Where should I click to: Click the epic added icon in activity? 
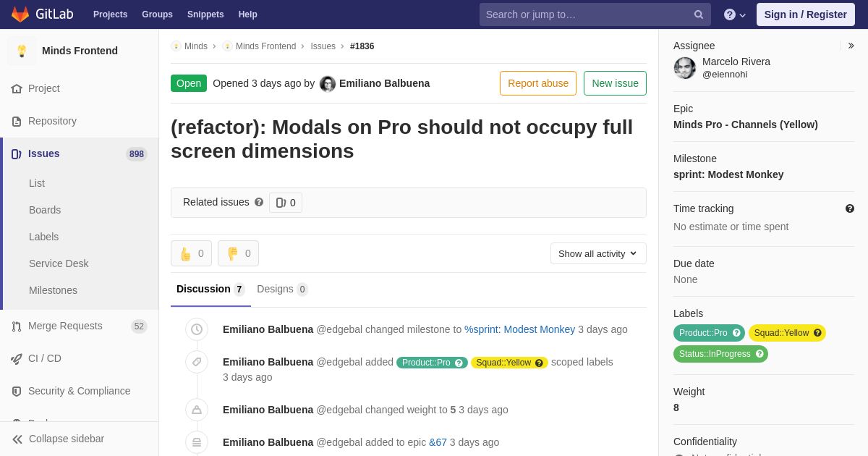pos(197,442)
